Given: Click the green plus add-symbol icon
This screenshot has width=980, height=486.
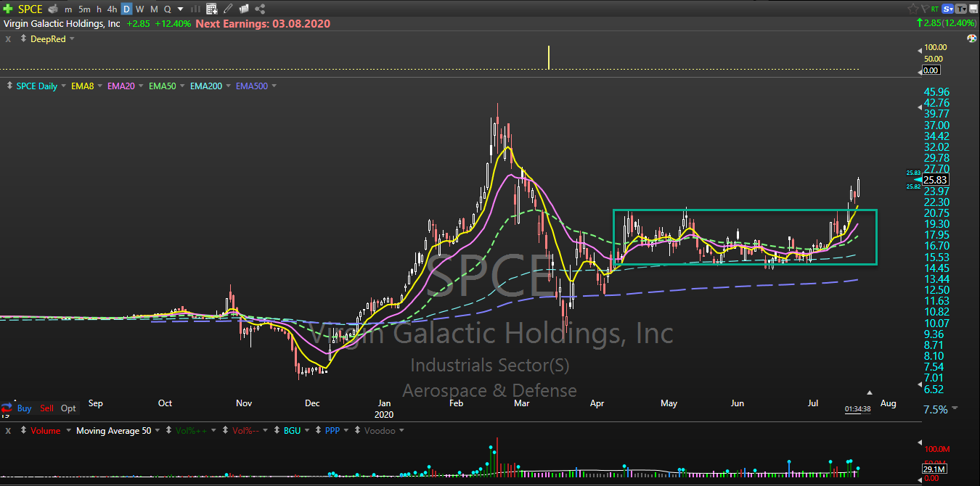Looking at the screenshot, I should pos(8,9).
